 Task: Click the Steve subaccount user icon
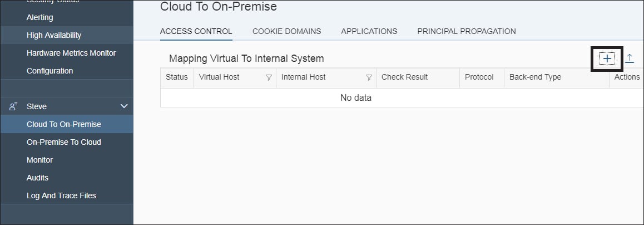click(x=13, y=106)
